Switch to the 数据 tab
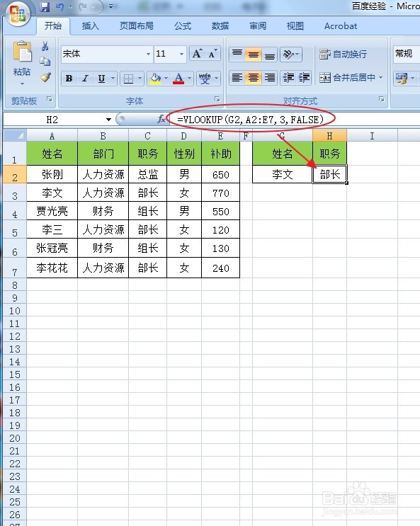Screen dimensions: 420x526 coord(220,25)
